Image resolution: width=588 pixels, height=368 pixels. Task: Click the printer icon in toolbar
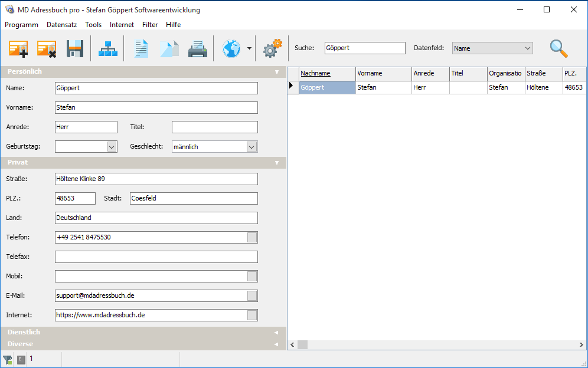[197, 48]
